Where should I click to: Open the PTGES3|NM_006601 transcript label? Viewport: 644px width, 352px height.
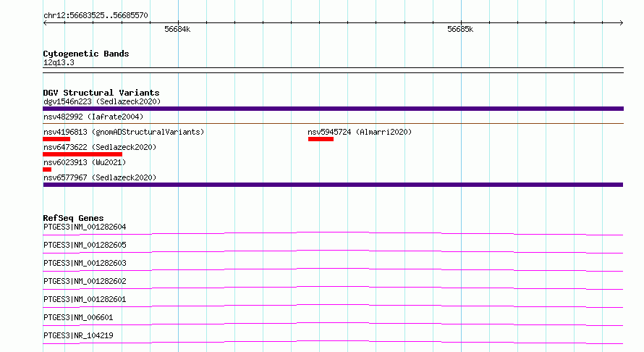pos(78,317)
